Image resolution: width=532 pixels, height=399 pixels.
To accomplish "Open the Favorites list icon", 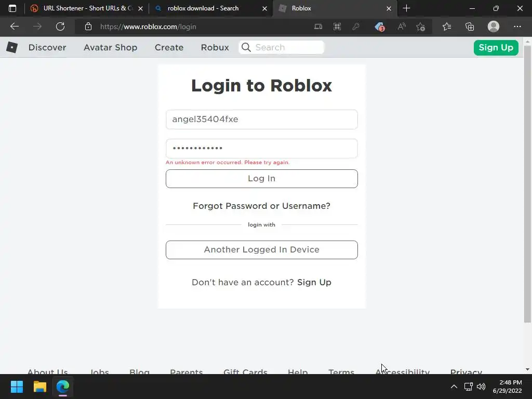I will click(x=447, y=26).
